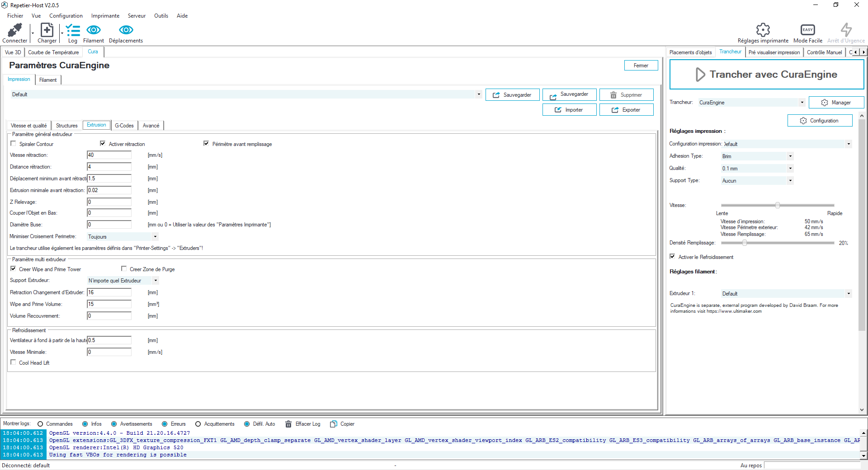
Task: Click the Fermer button
Action: (x=641, y=66)
